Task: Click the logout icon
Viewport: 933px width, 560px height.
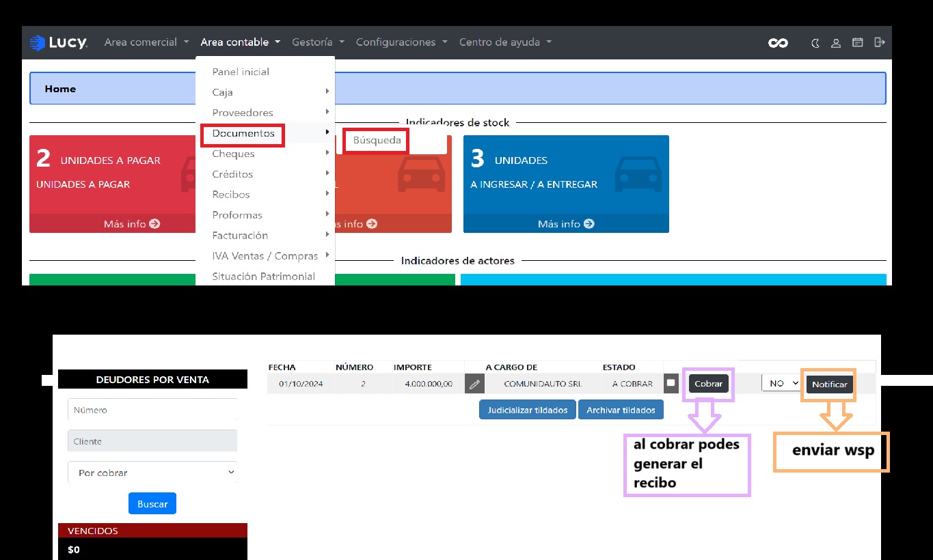Action: 879,42
